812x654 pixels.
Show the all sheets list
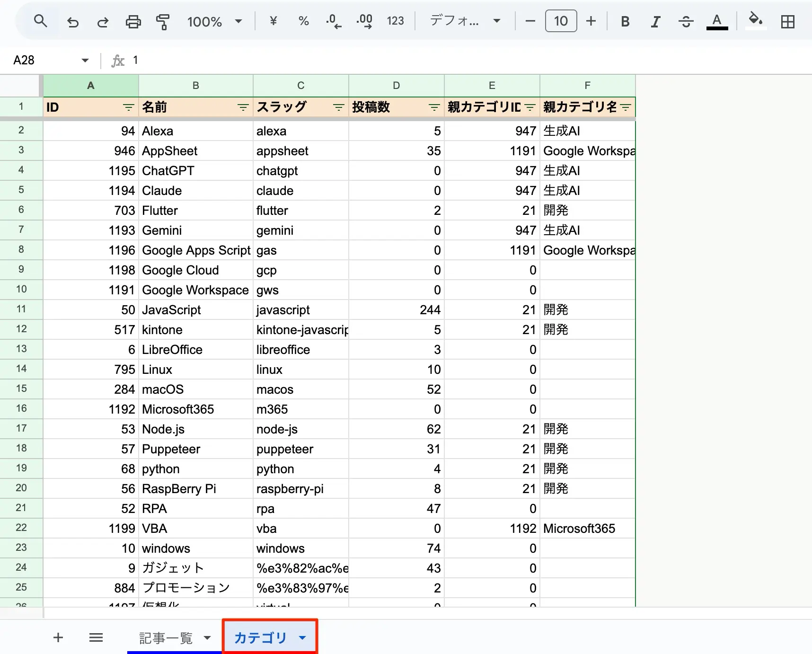[96, 637]
